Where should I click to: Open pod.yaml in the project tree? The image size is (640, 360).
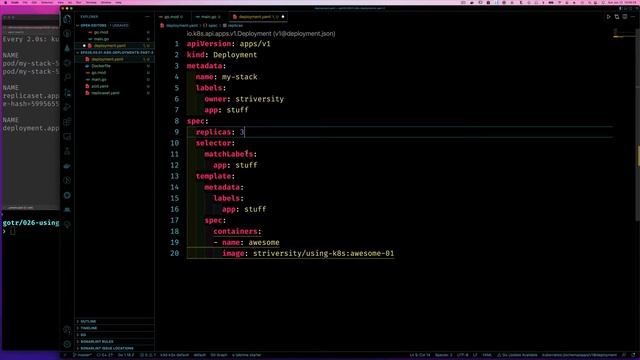tap(115, 86)
